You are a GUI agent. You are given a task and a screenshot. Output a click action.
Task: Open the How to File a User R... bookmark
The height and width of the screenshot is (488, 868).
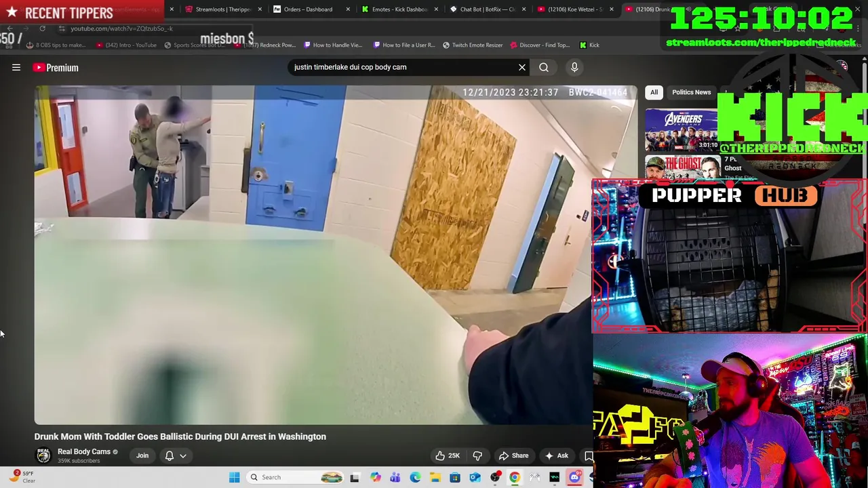point(403,45)
